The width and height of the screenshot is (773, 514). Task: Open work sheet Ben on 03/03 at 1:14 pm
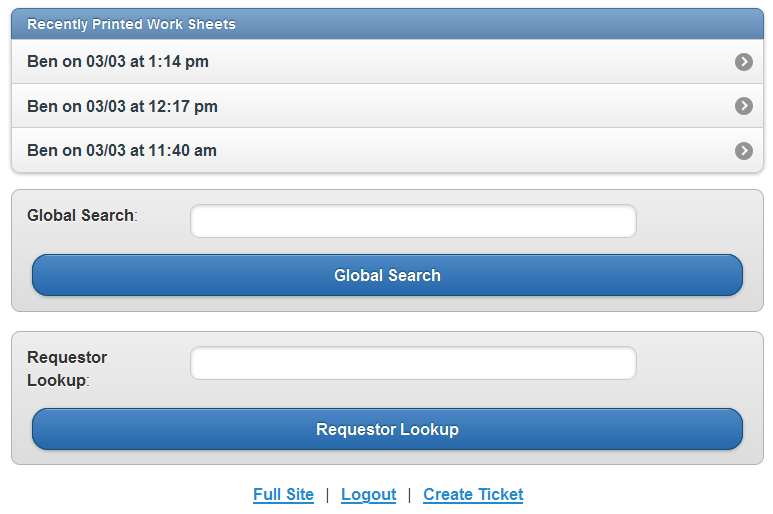(387, 62)
